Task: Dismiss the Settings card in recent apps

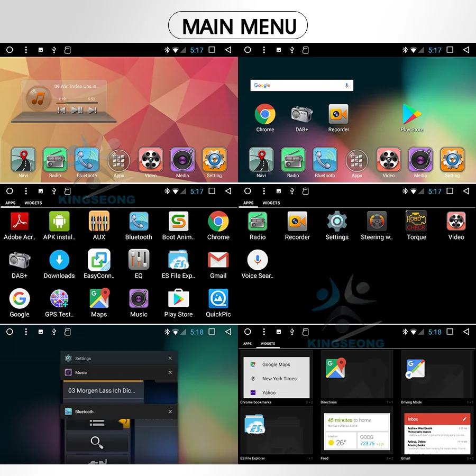Action: click(x=170, y=358)
